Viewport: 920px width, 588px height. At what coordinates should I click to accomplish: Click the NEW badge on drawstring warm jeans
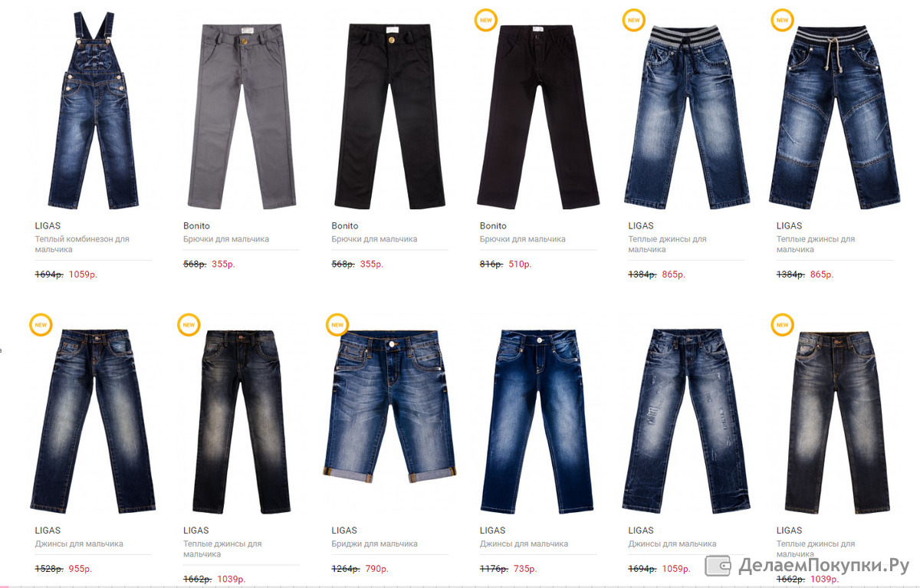point(782,20)
